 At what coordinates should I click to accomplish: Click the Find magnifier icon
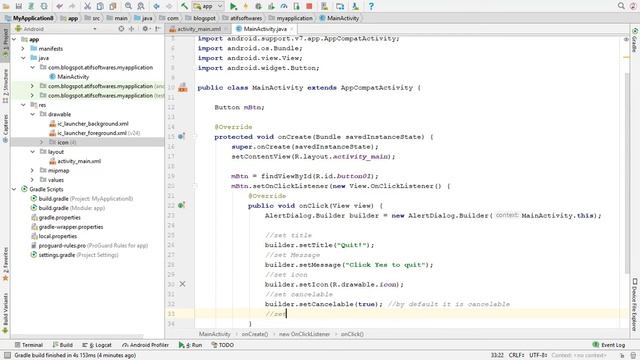pyautogui.click(x=129, y=6)
